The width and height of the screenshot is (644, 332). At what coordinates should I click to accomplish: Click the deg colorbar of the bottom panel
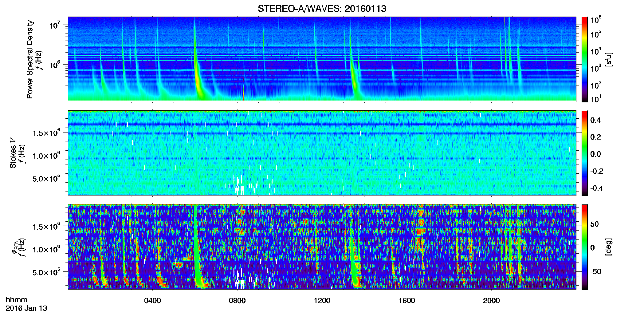[585, 247]
